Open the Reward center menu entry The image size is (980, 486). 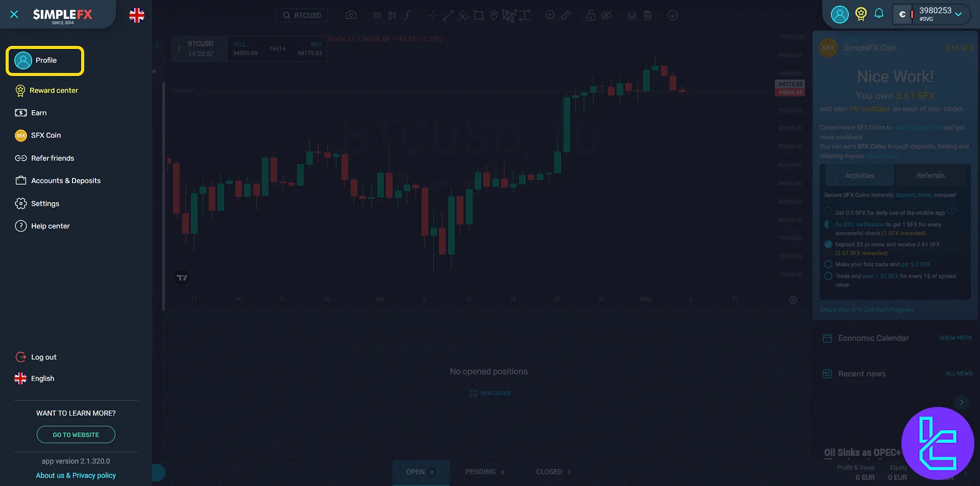[x=46, y=90]
